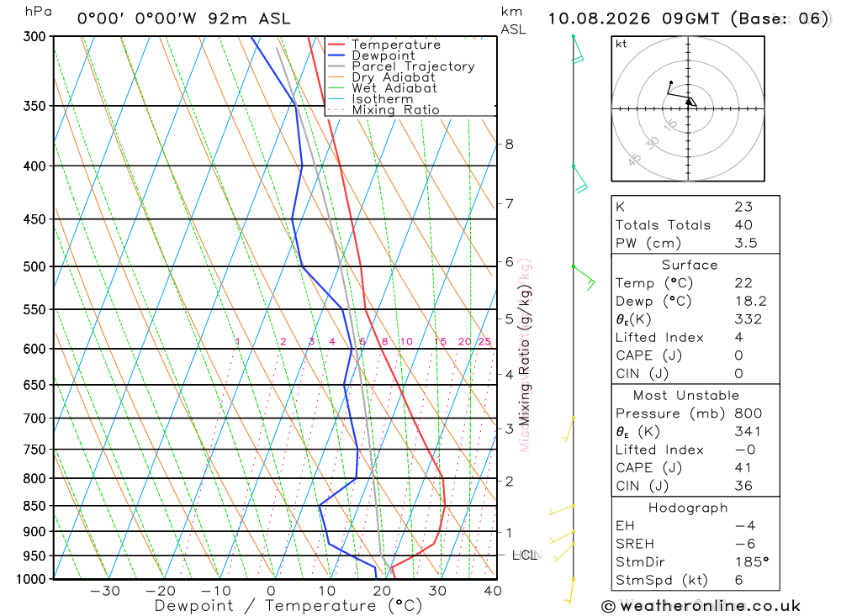The image size is (841, 616).
Task: Click the 30 ring label in hodograph
Action: coord(652,143)
